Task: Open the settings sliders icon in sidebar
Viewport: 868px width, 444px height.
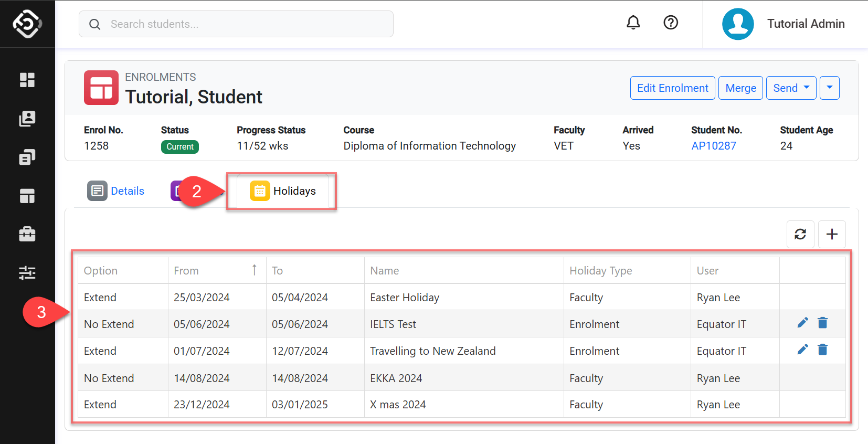Action: click(27, 273)
